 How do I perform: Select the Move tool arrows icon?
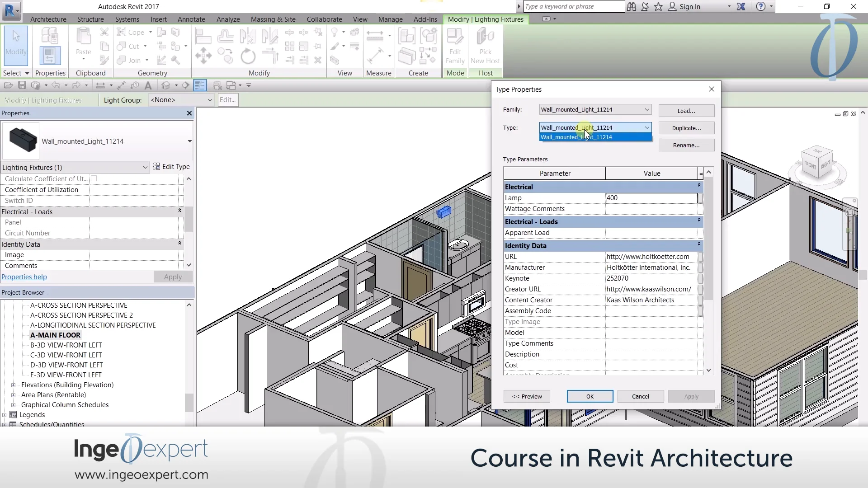tap(203, 56)
